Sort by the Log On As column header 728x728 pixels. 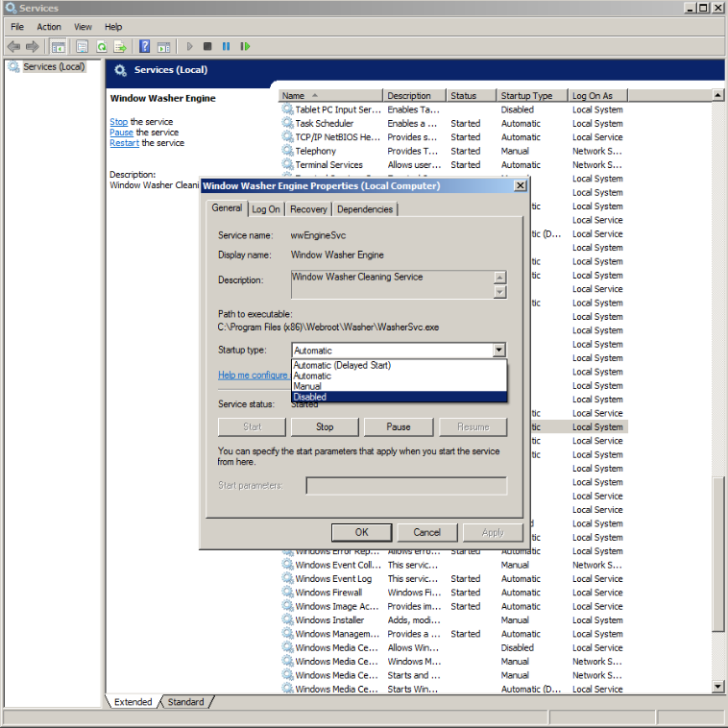pyautogui.click(x=597, y=96)
